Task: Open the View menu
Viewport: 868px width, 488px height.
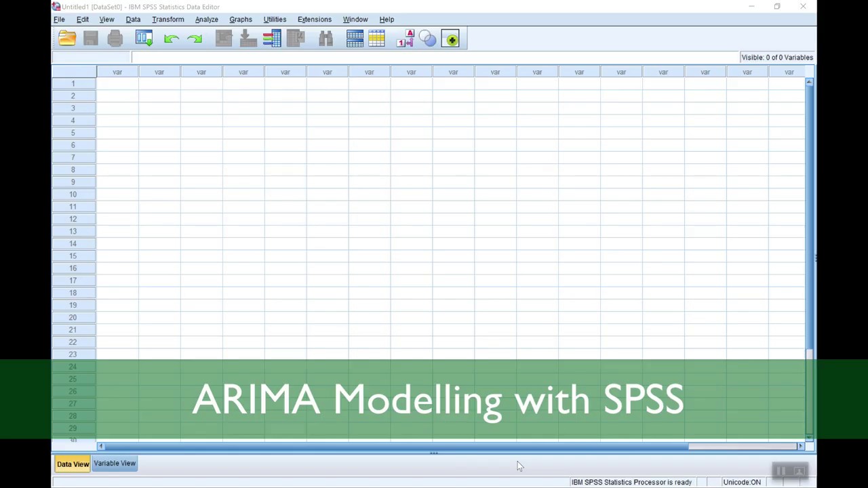Action: 106,19
